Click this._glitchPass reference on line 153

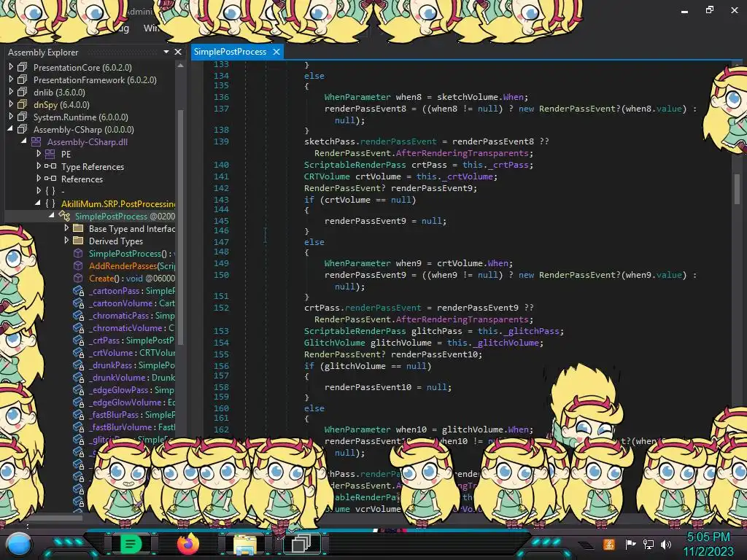[520, 331]
